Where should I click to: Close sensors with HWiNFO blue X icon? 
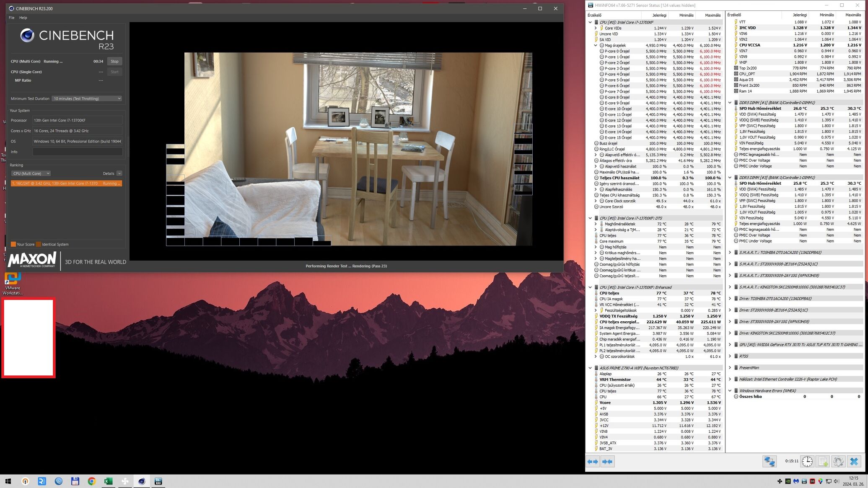pyautogui.click(x=854, y=462)
